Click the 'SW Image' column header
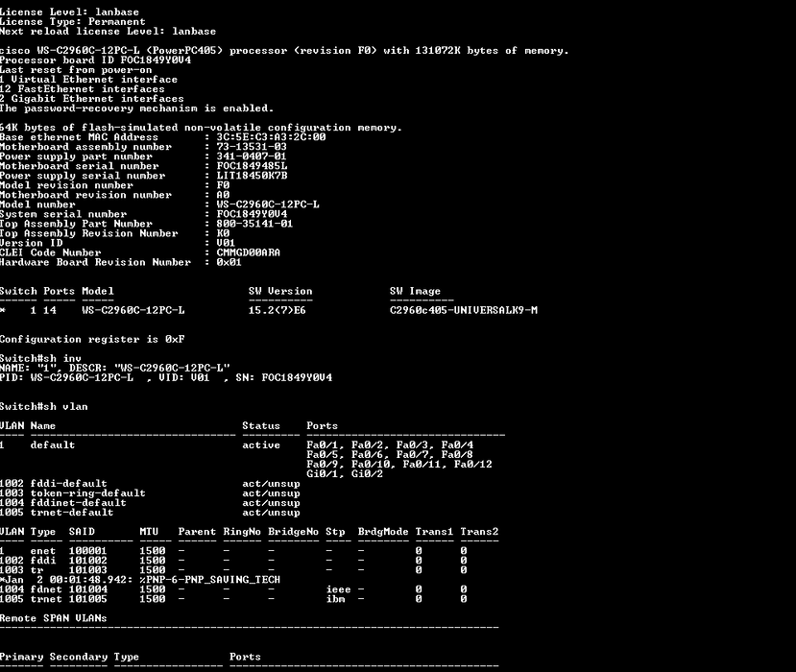This screenshot has width=796, height=672. (415, 291)
